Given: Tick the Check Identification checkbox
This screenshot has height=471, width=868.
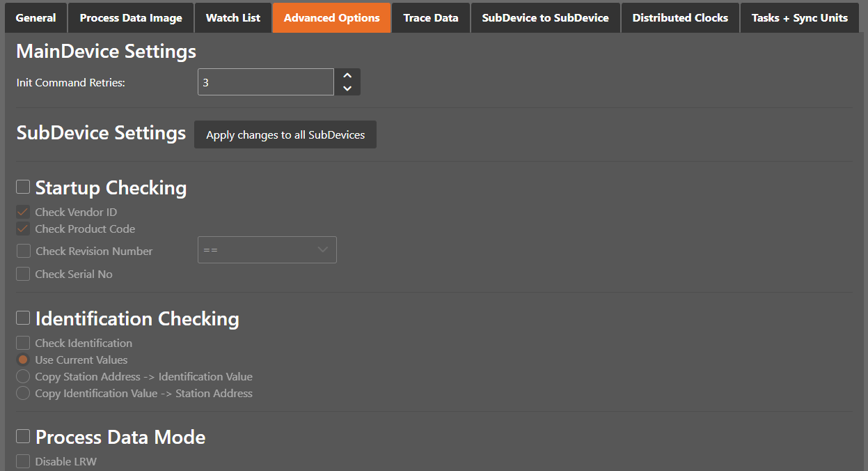Looking at the screenshot, I should pos(23,343).
